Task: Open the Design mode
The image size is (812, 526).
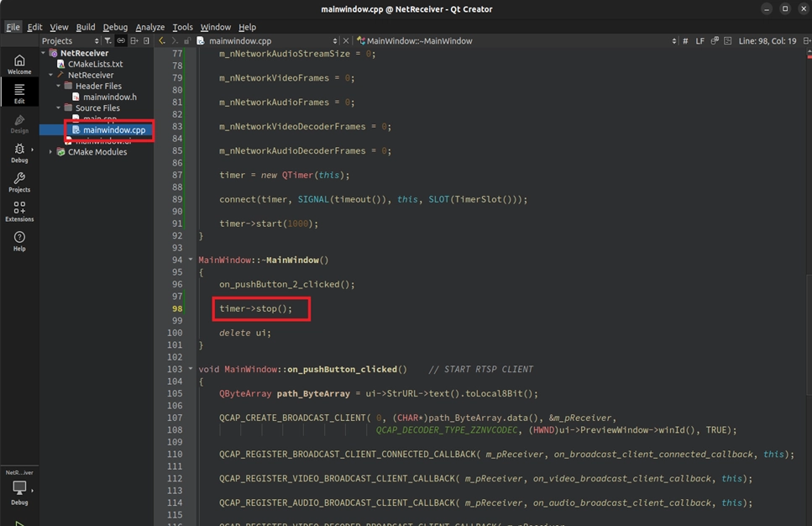Action: (19, 124)
